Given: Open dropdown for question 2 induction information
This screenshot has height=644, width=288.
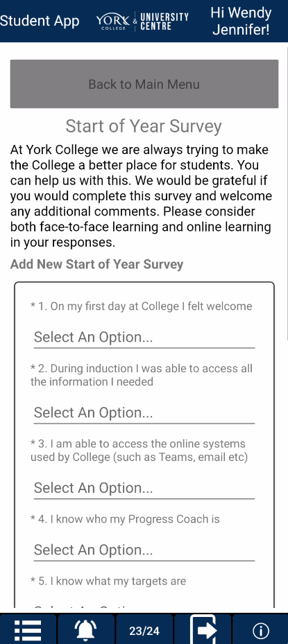Looking at the screenshot, I should pos(144,413).
